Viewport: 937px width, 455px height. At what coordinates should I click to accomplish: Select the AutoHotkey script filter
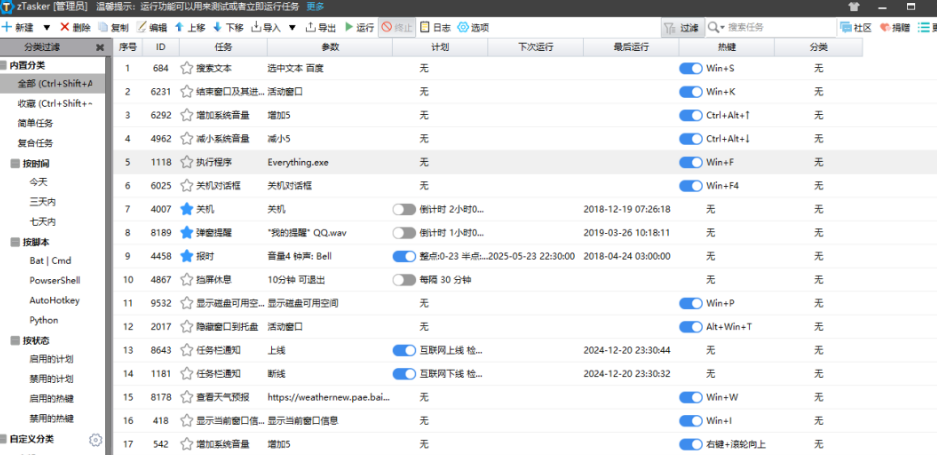tap(54, 300)
